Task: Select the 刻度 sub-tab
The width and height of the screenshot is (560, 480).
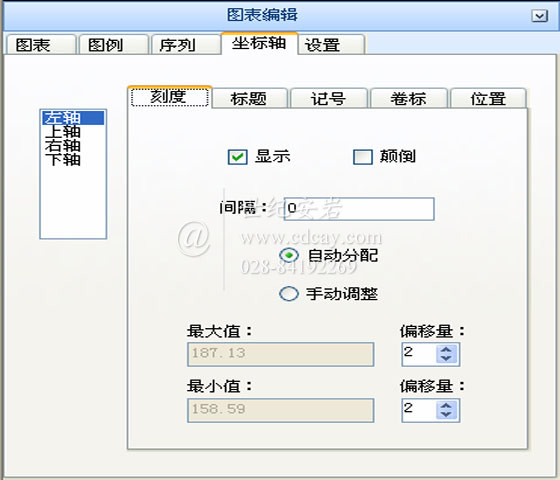Action: coord(170,97)
